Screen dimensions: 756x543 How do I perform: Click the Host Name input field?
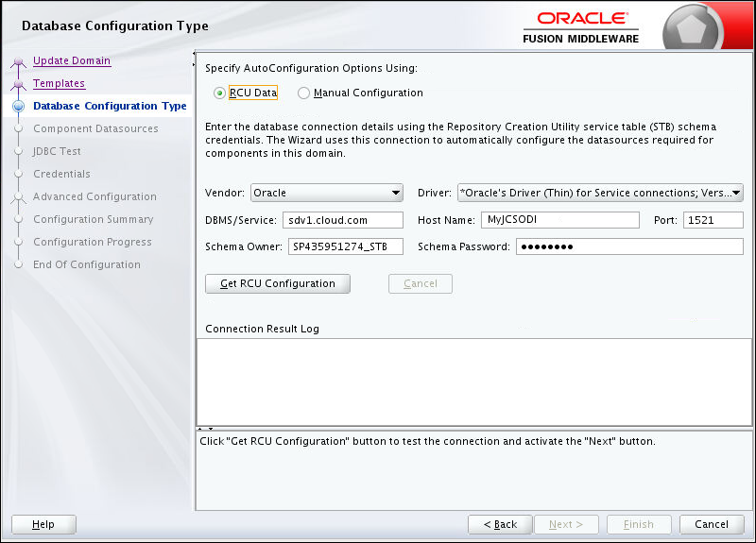coord(560,220)
